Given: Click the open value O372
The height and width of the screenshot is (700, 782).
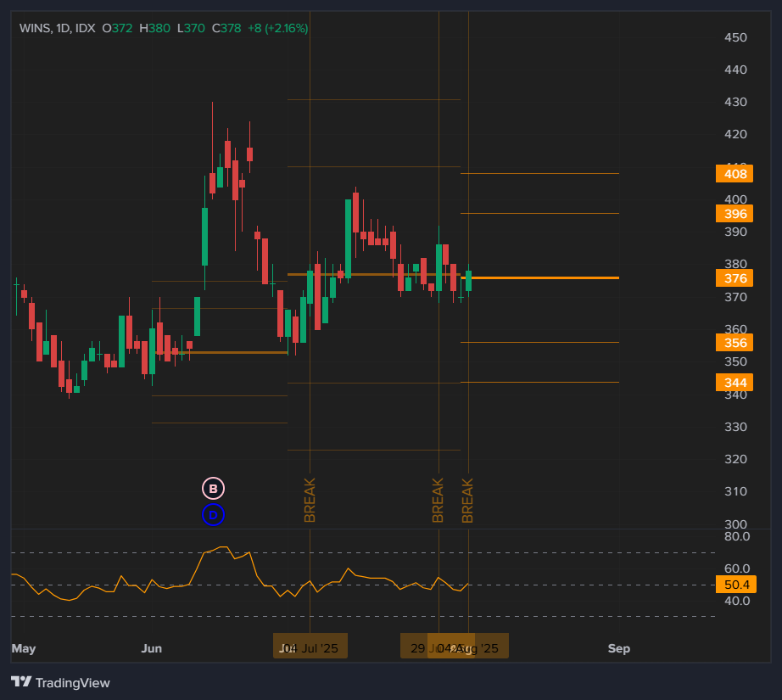Looking at the screenshot, I should coord(117,28).
